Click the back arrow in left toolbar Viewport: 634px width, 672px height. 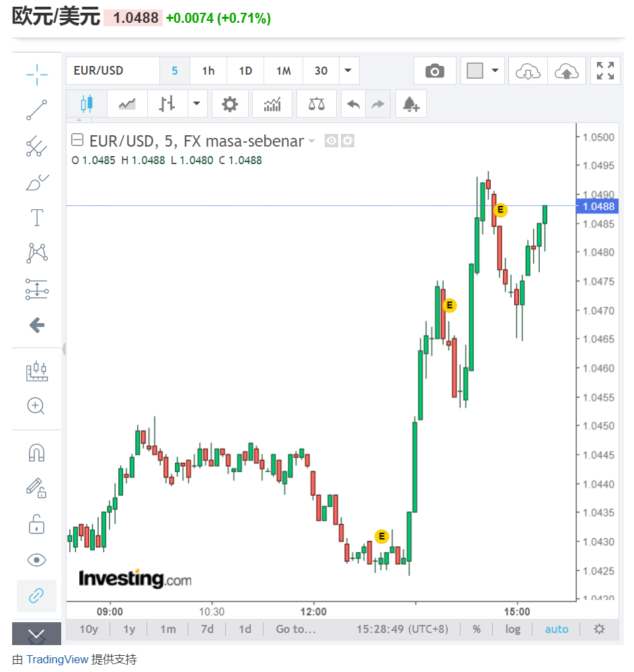tap(37, 325)
